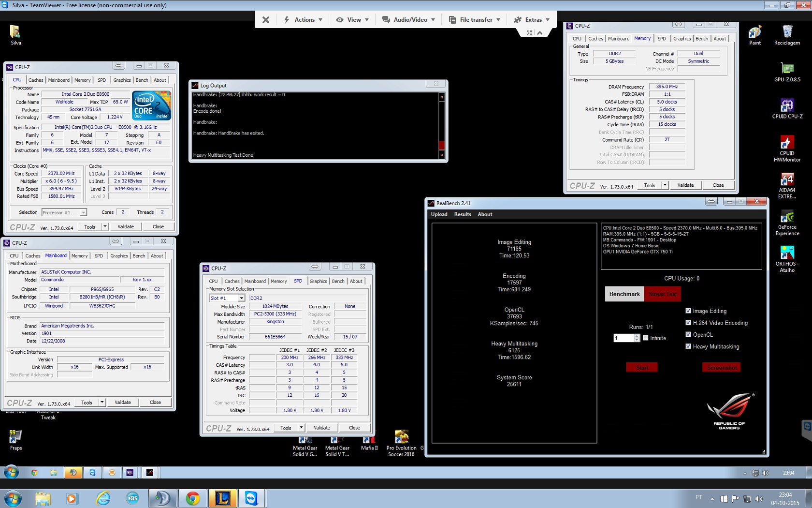Expand the TeamViewer View menu
This screenshot has width=812, height=508.
click(352, 20)
